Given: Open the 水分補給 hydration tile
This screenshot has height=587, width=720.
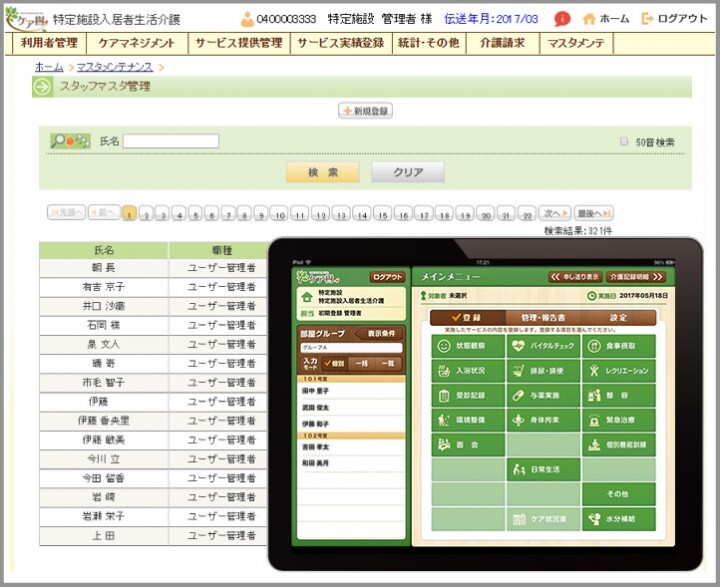Looking at the screenshot, I should coord(619,519).
